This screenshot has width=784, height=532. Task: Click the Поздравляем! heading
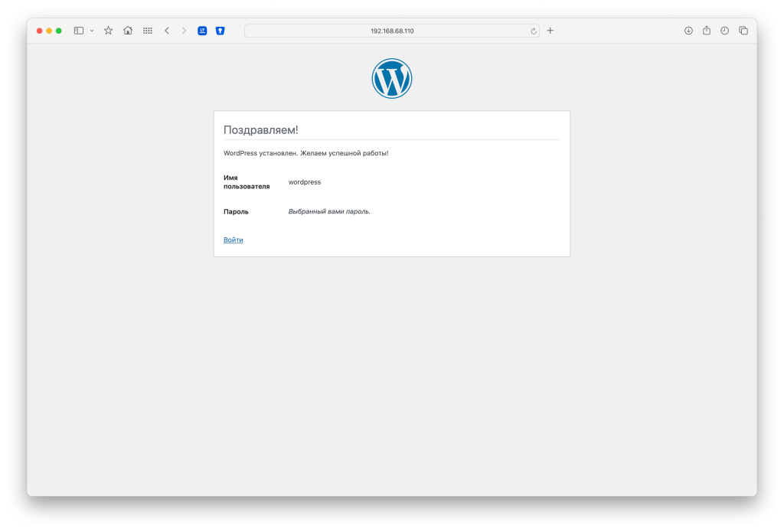[x=260, y=130]
